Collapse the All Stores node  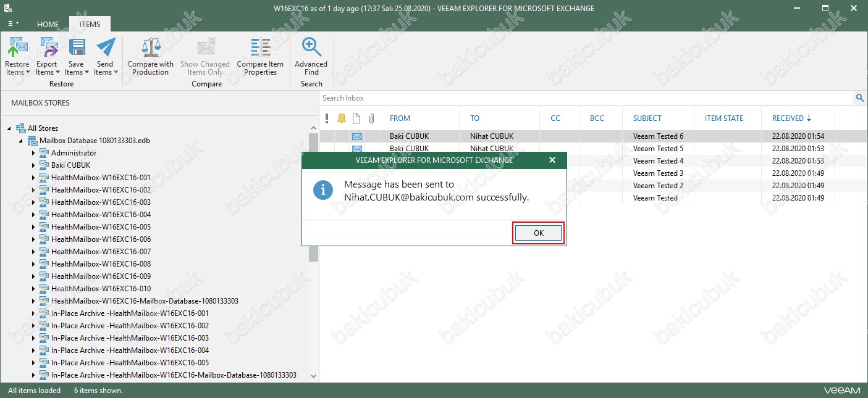click(x=9, y=128)
